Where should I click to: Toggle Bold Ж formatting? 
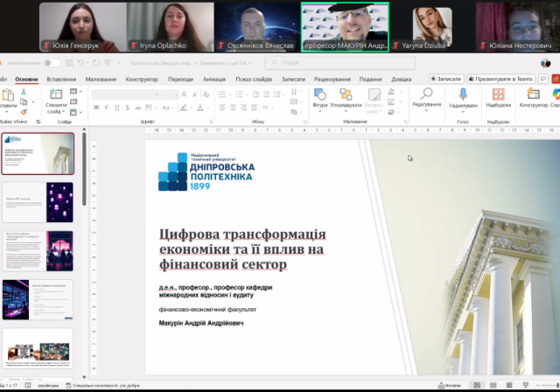96,108
